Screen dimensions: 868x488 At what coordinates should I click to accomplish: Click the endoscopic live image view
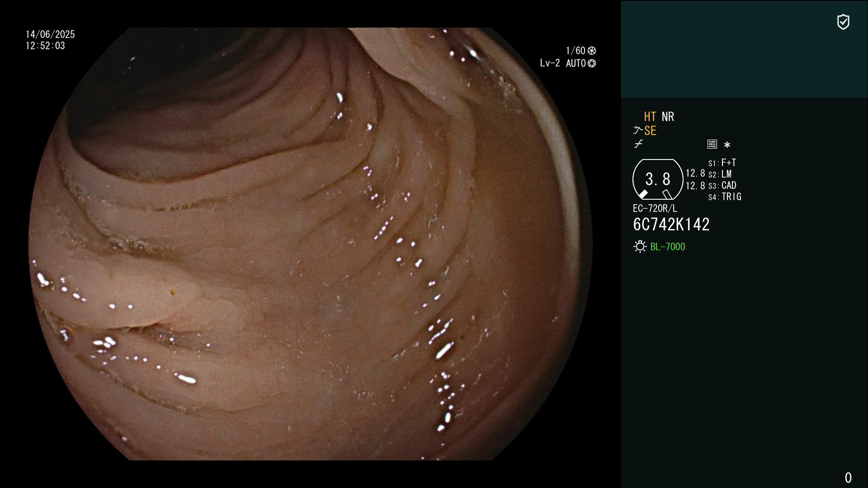(x=311, y=244)
